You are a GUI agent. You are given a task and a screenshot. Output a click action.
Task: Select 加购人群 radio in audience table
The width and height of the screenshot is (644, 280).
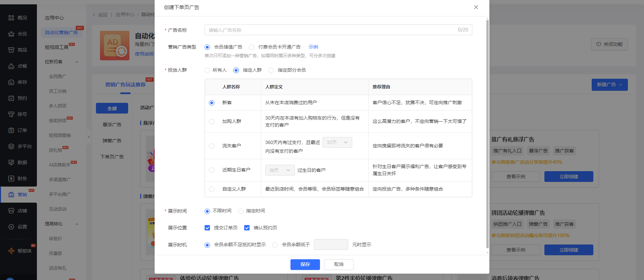coord(212,122)
